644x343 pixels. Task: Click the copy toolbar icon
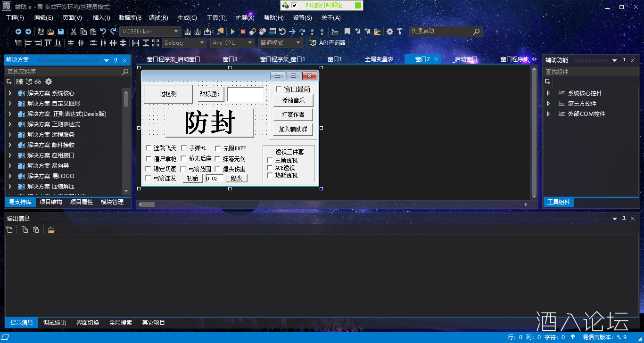pyautogui.click(x=83, y=32)
